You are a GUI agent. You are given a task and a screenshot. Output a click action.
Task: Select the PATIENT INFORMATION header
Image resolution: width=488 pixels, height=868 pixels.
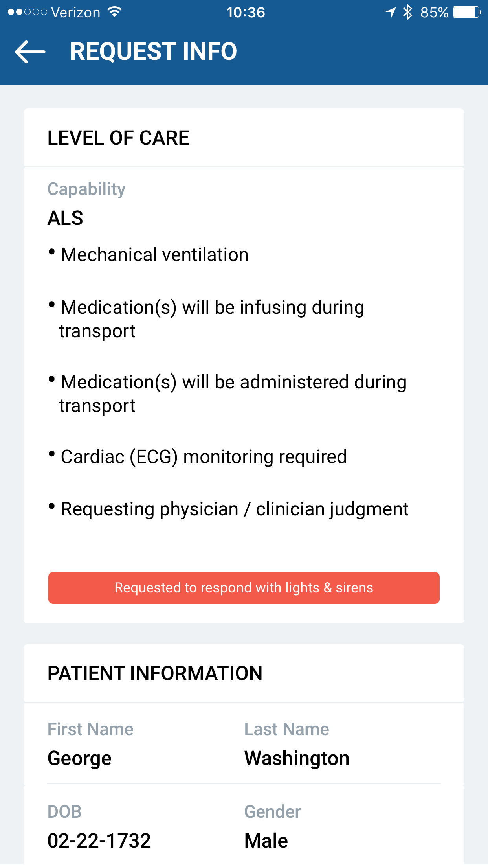[x=155, y=673]
